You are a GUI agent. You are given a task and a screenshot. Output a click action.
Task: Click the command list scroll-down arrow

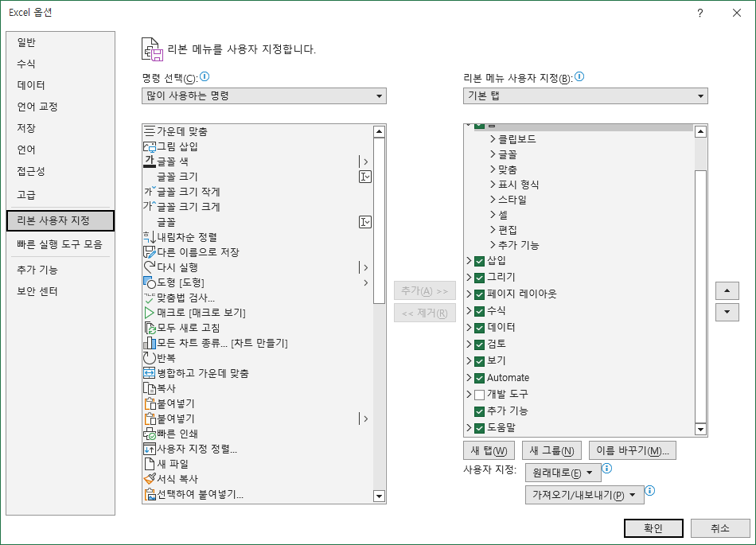pyautogui.click(x=380, y=496)
